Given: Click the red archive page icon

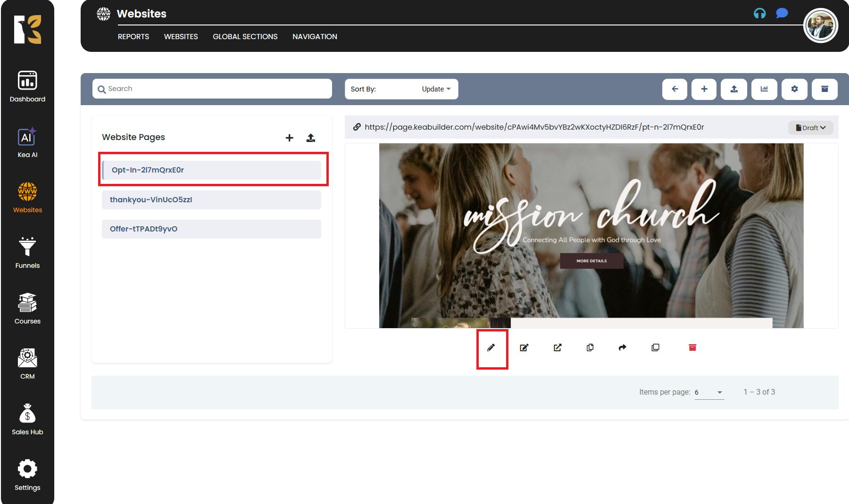Looking at the screenshot, I should tap(692, 348).
